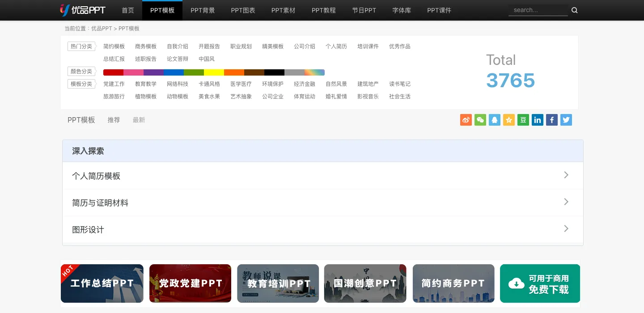Open the 字体库 nav item
644x313 pixels.
pos(402,10)
